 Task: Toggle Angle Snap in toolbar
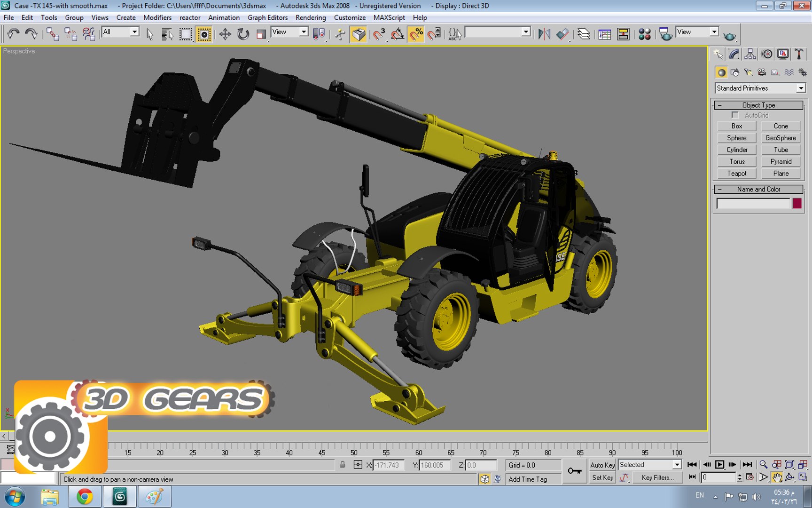pos(397,34)
